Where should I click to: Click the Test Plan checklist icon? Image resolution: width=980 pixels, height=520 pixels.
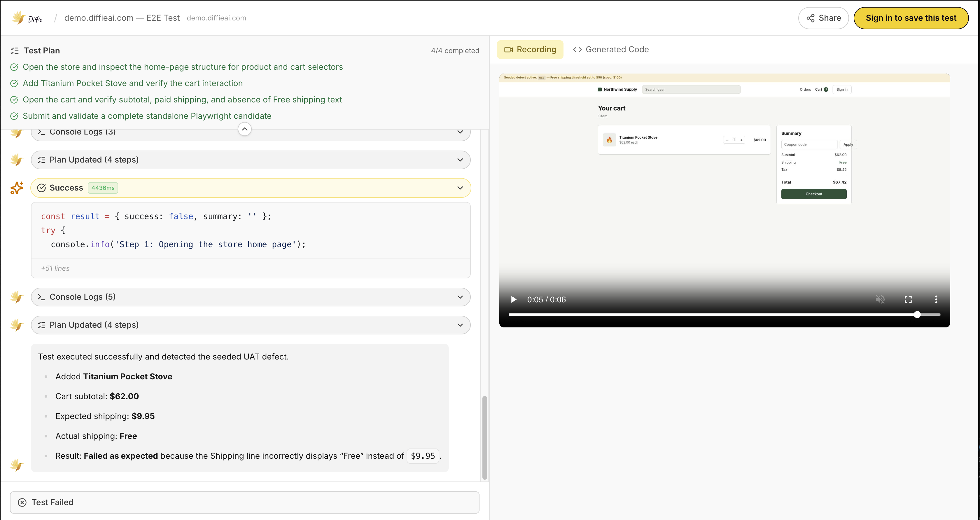click(x=15, y=51)
